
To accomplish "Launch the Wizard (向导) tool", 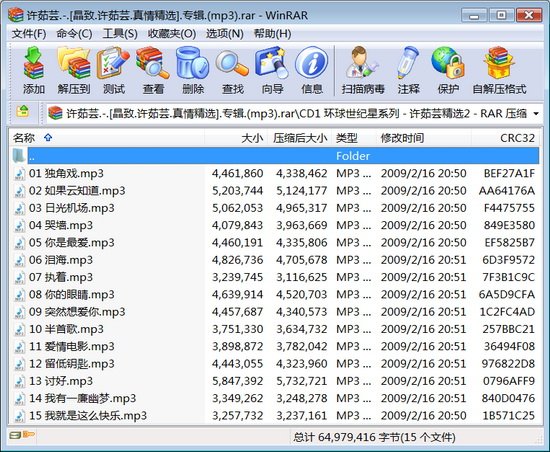I will pyautogui.click(x=272, y=70).
